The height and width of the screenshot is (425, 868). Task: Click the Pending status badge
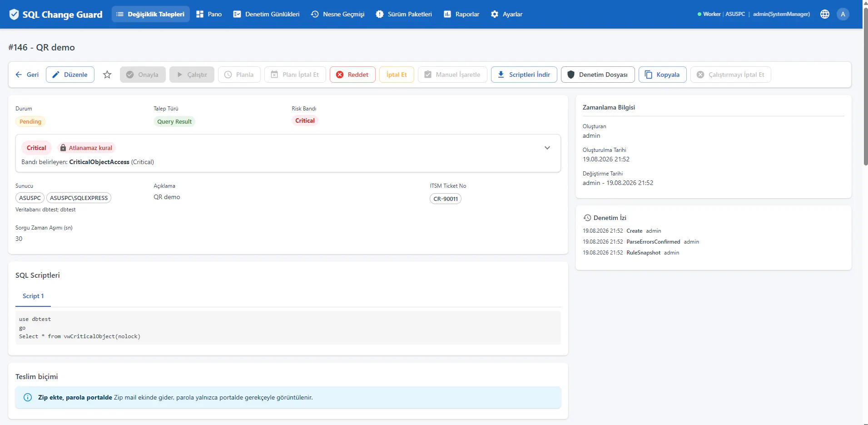30,121
